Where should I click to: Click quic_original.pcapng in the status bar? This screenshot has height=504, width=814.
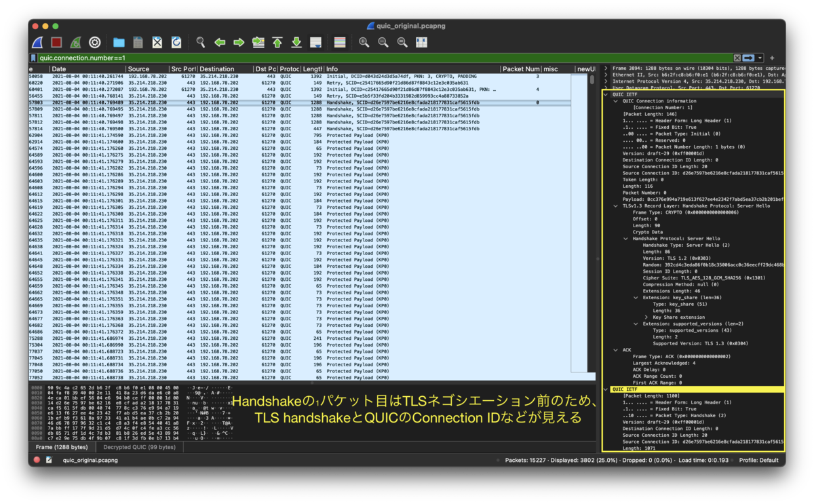[x=90, y=460]
